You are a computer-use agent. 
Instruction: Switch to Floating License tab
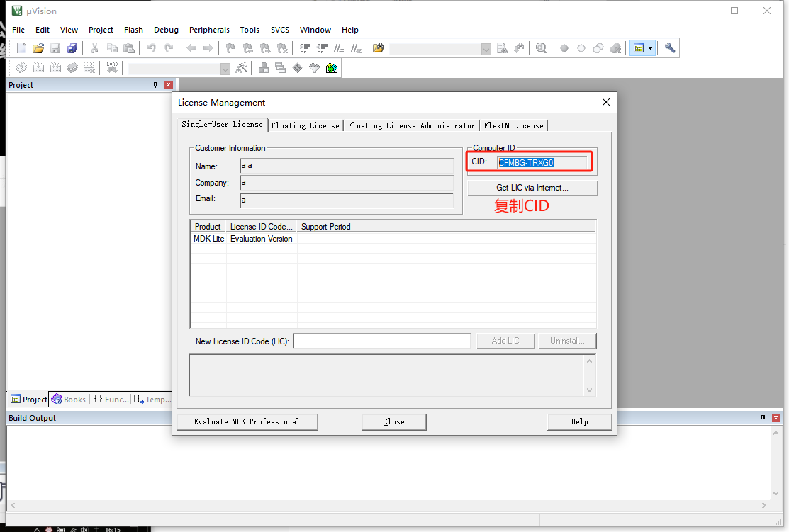[306, 125]
